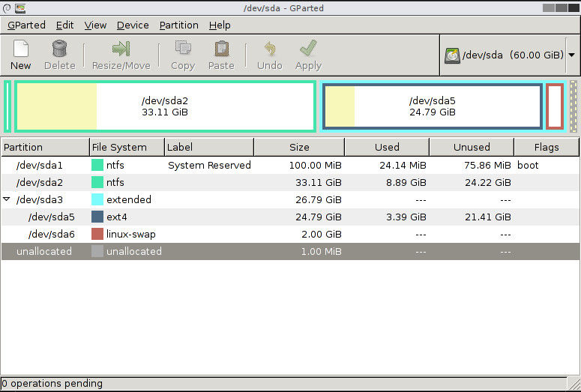The width and height of the screenshot is (581, 392).
Task: Open the View menu
Action: pos(95,25)
